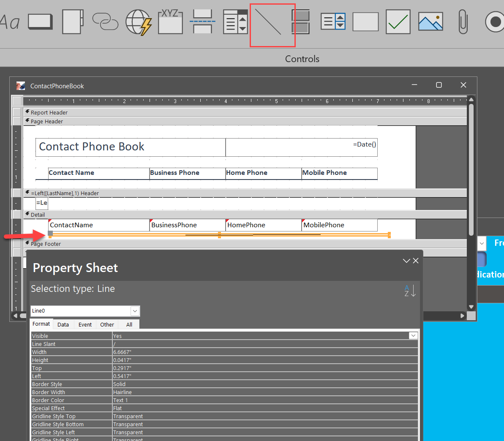504x441 pixels.
Task: Open the Property Sheet chevron menu
Action: 406,261
